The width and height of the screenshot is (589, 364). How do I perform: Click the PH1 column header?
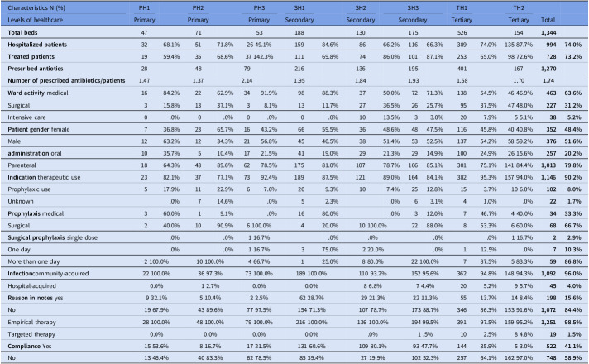144,7
